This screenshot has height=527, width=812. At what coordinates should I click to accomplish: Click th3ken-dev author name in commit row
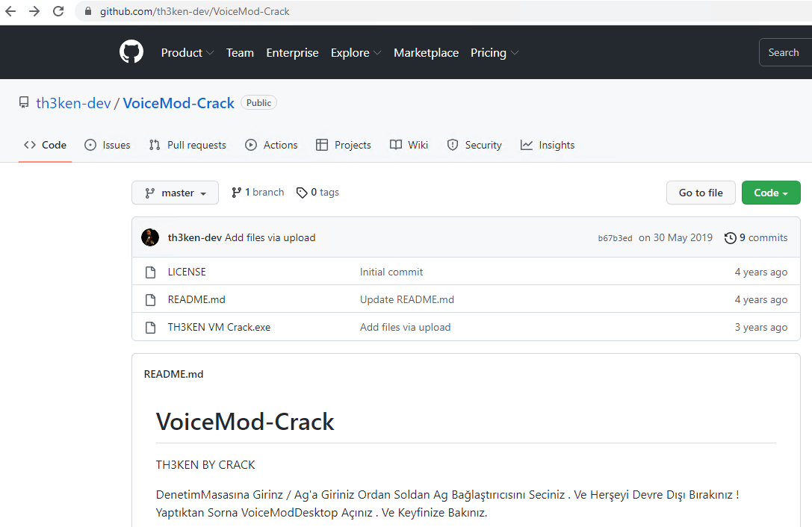point(195,237)
